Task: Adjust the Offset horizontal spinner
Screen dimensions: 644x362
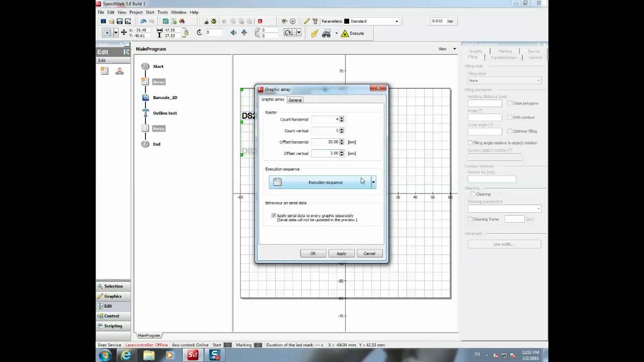Action: click(342, 142)
